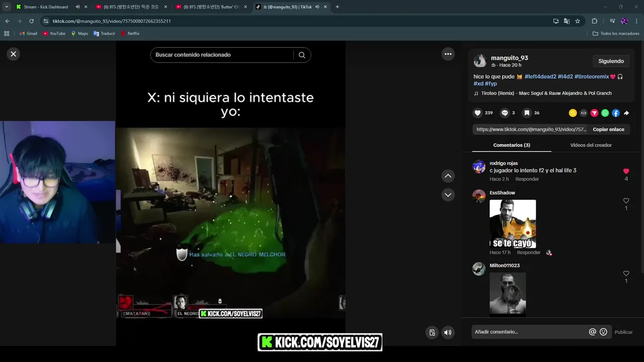Click the Añadir comentario field
The image size is (644, 362).
click(x=530, y=332)
